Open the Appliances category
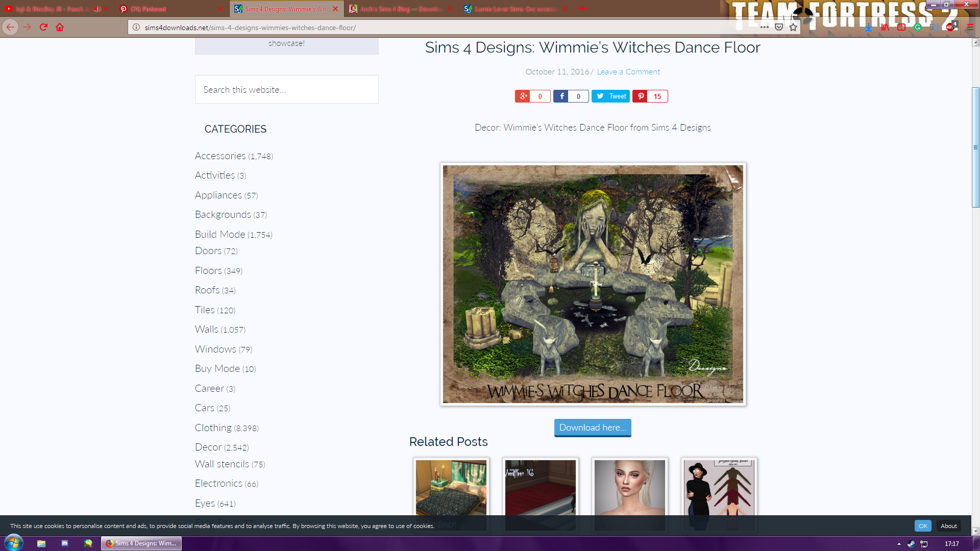Screen dimensions: 980x551 pyautogui.click(x=218, y=195)
